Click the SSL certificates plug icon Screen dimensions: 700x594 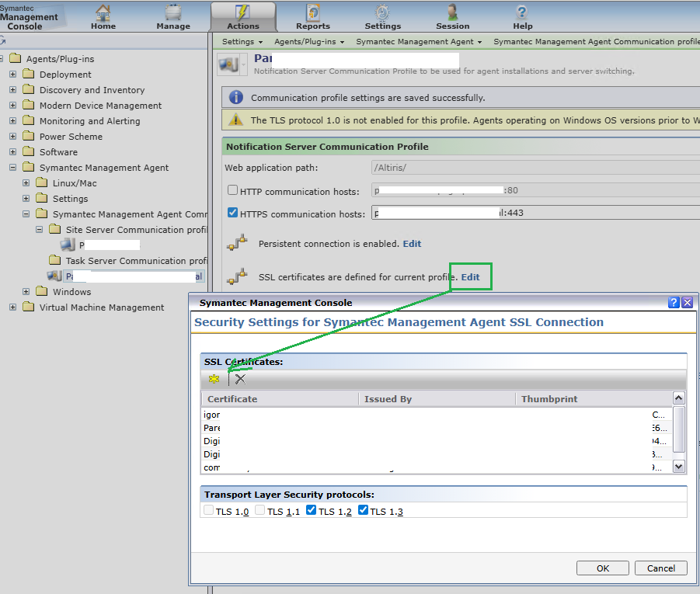237,276
